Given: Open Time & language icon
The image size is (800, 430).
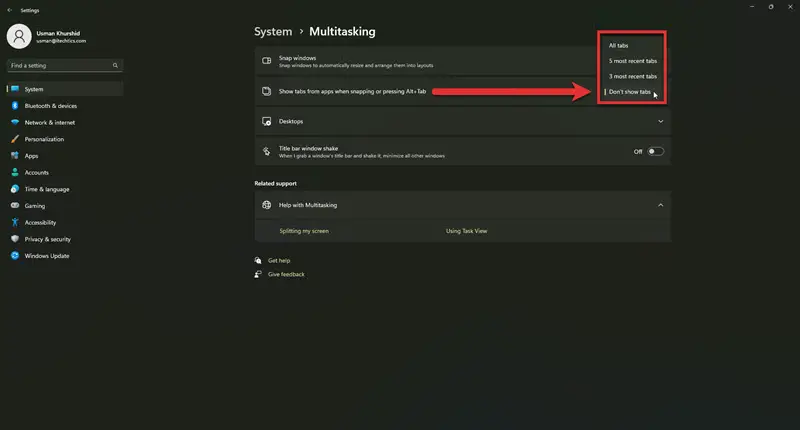Looking at the screenshot, I should click(15, 189).
